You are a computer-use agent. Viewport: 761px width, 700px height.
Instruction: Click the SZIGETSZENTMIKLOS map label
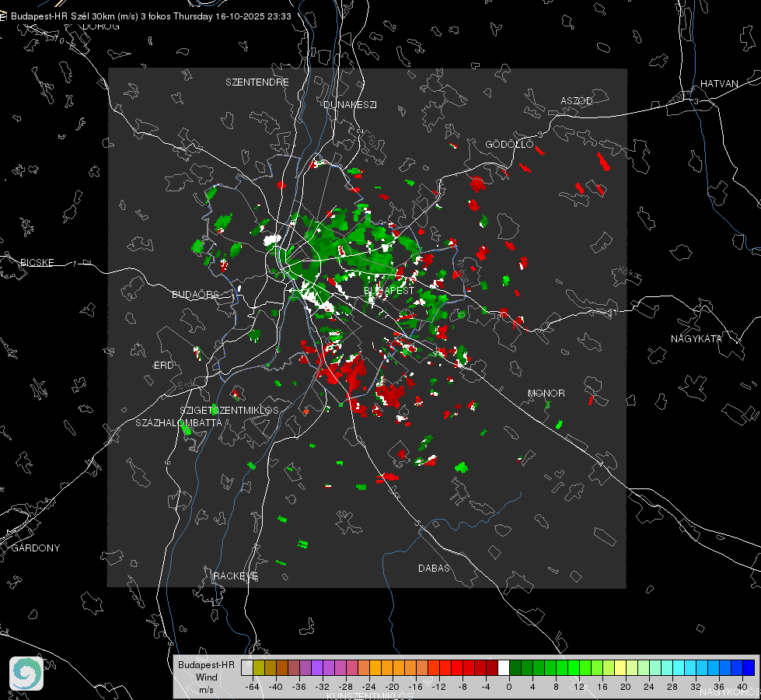[229, 410]
